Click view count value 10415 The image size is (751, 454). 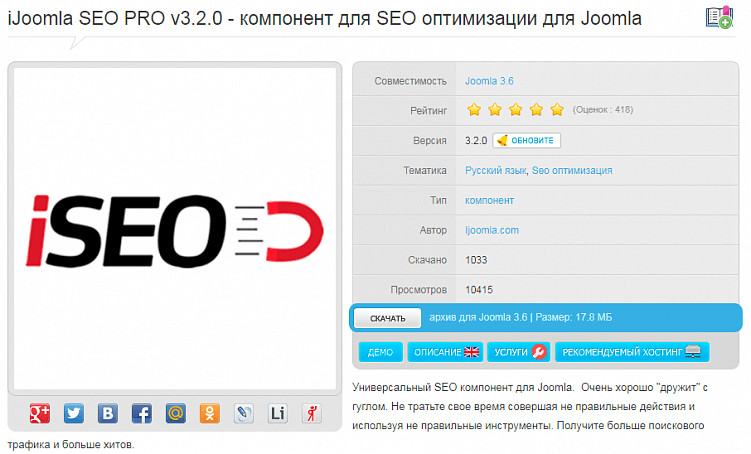[x=479, y=290]
